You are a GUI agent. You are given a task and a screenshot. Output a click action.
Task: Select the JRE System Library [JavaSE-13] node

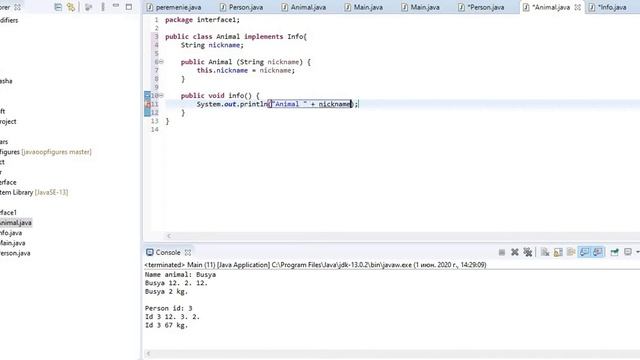34,192
